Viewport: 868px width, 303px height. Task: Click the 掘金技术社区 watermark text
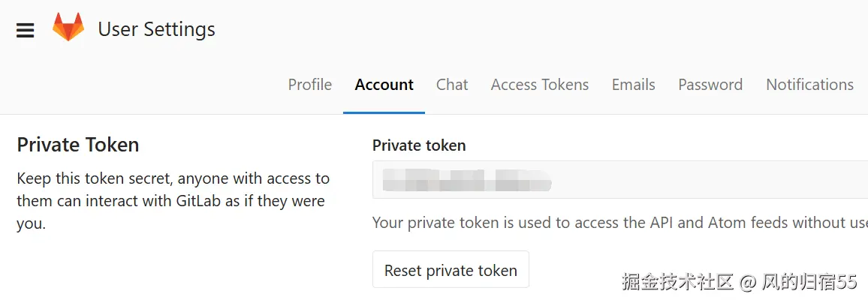click(677, 282)
